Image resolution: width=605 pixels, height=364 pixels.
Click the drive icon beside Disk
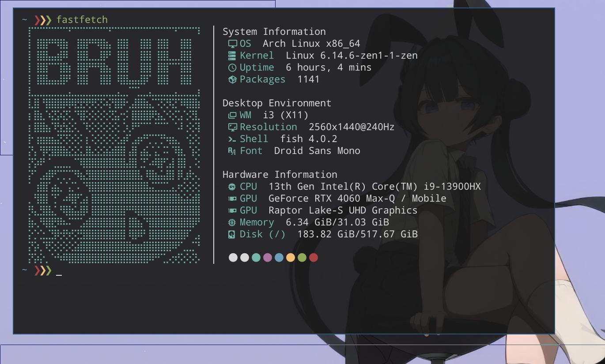(232, 234)
